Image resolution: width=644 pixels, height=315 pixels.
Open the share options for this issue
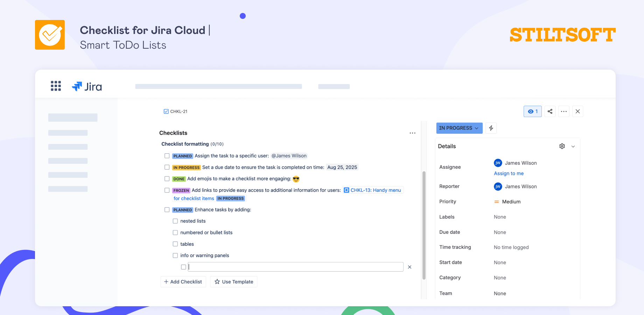pyautogui.click(x=549, y=111)
